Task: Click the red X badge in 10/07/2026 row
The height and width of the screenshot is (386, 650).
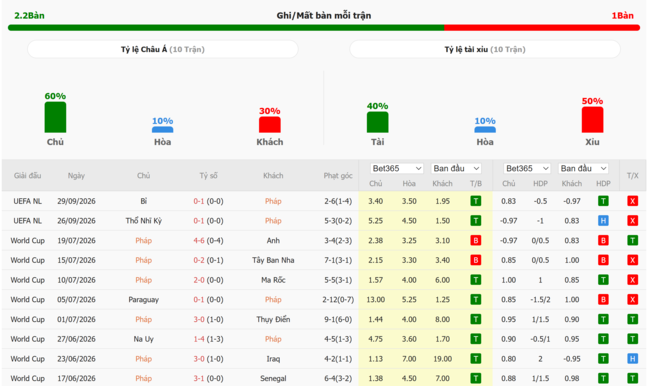Action: pos(632,280)
